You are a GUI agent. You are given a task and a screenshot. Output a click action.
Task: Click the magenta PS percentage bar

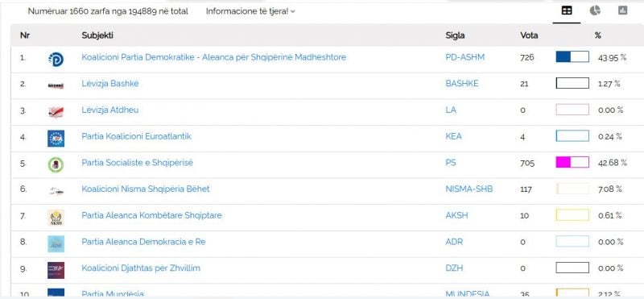pyautogui.click(x=572, y=163)
